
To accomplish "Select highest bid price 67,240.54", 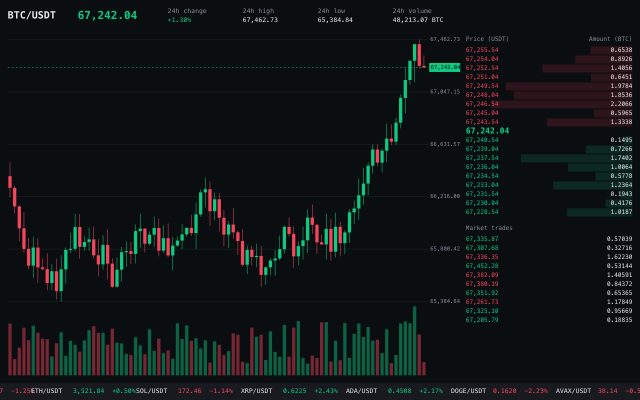I will tap(482, 140).
